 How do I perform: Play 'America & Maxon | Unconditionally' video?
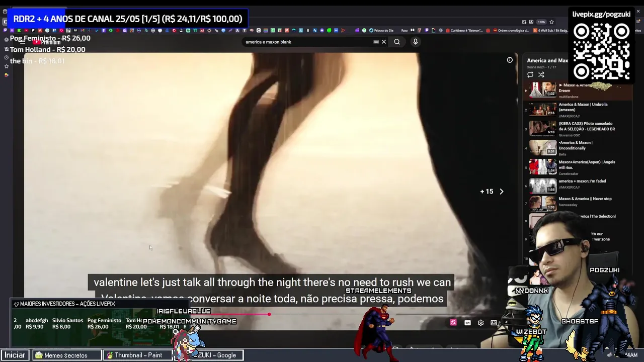576,145
